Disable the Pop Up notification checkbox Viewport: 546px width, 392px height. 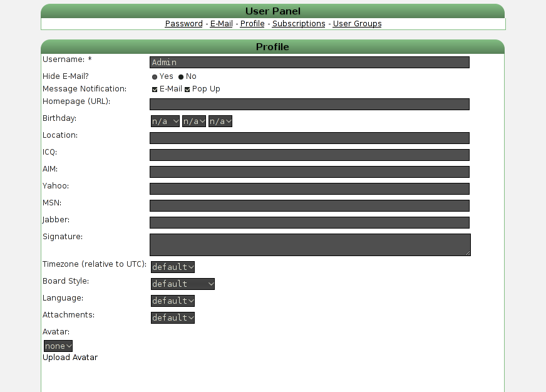point(187,89)
